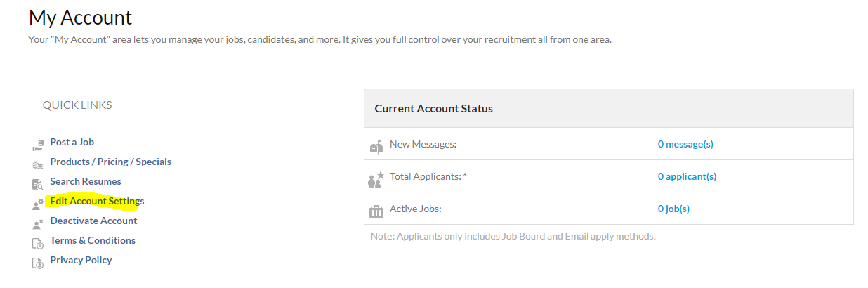The width and height of the screenshot is (868, 288).
Task: Select the Deactivate Account link
Action: 93,221
